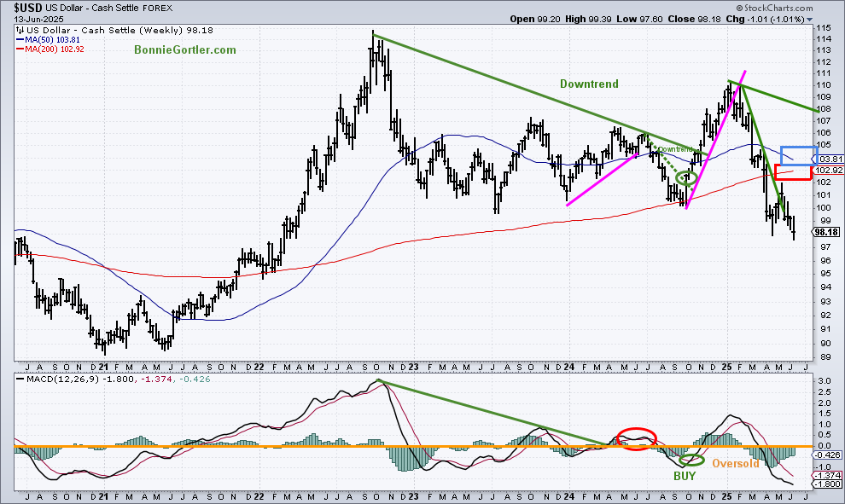Viewport: 845px width, 504px height.
Task: Select the 13-Jun-2025 chart date
Action: pos(38,20)
